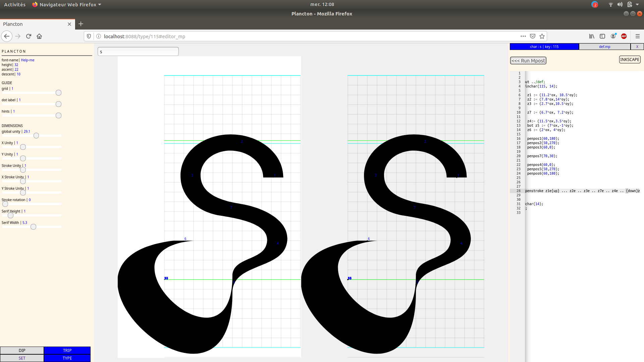
Task: Click the Firefox reload page icon
Action: click(29, 36)
